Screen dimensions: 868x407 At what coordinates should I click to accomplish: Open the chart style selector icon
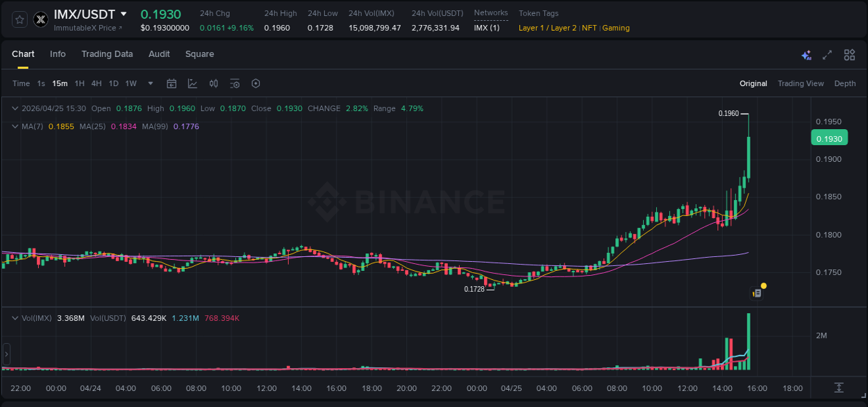[192, 83]
